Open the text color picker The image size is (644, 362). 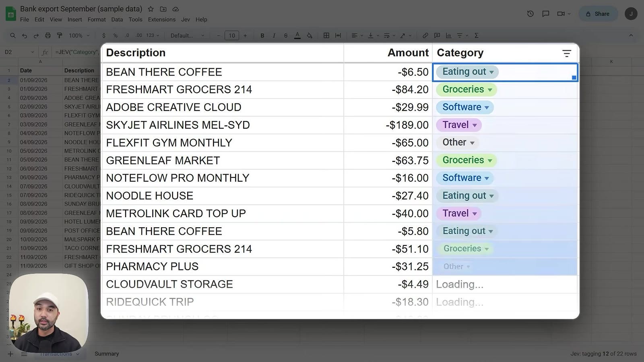(297, 35)
